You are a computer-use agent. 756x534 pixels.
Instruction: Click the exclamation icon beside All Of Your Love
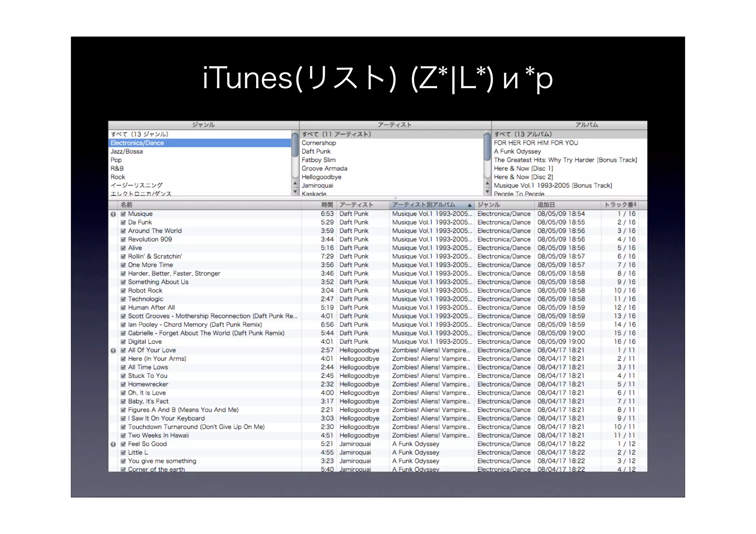pyautogui.click(x=113, y=351)
